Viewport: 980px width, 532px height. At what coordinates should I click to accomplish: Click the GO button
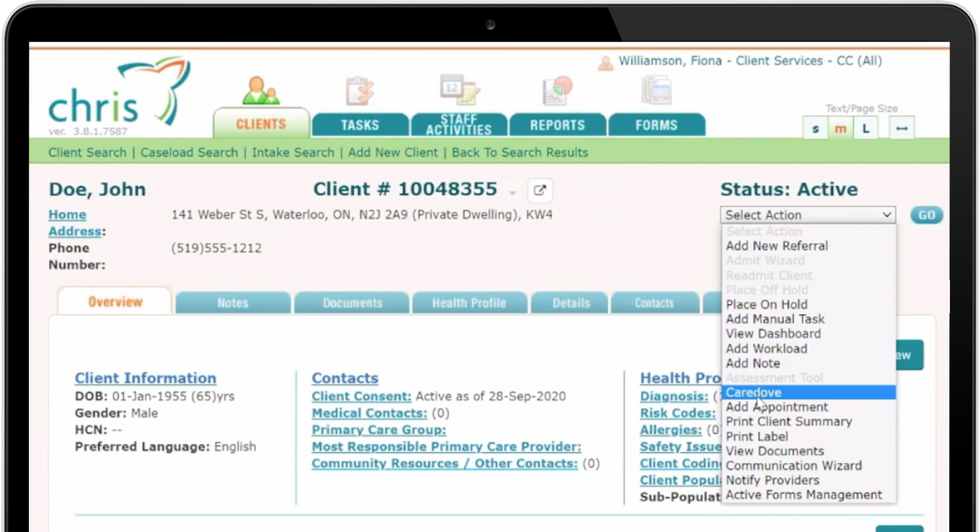point(926,214)
